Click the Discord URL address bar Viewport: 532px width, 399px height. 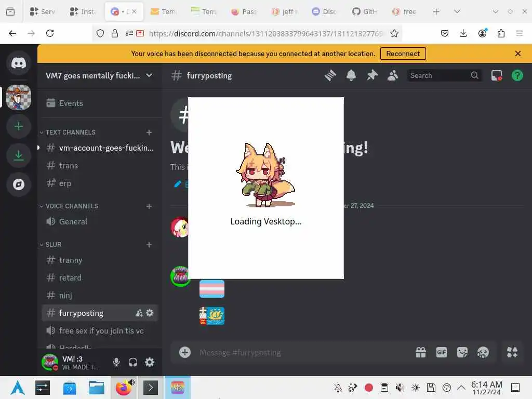(x=265, y=34)
